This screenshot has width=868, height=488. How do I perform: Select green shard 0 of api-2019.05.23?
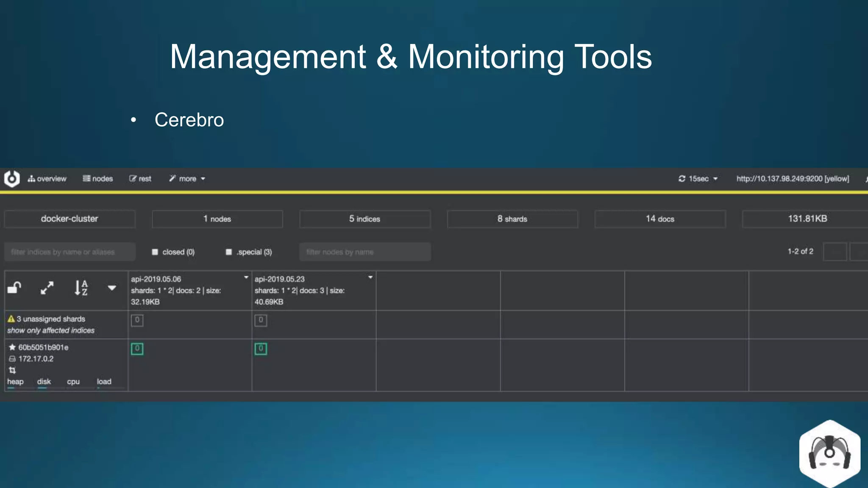(261, 349)
